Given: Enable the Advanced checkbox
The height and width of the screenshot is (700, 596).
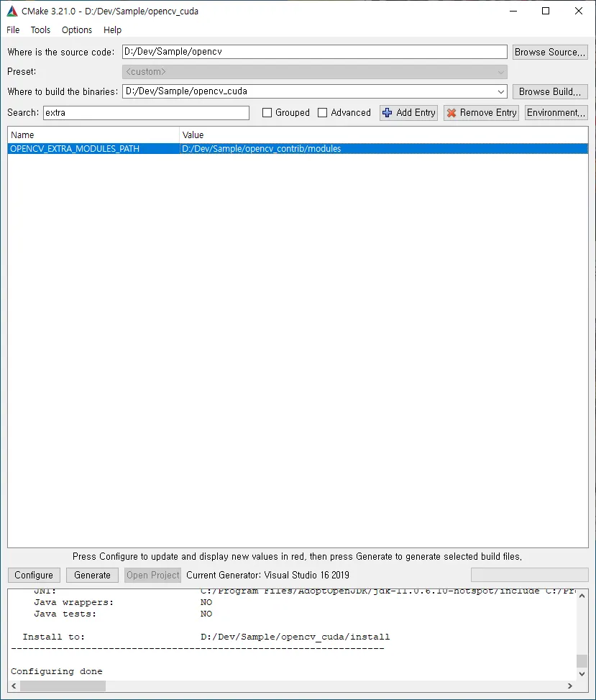Looking at the screenshot, I should coord(322,112).
